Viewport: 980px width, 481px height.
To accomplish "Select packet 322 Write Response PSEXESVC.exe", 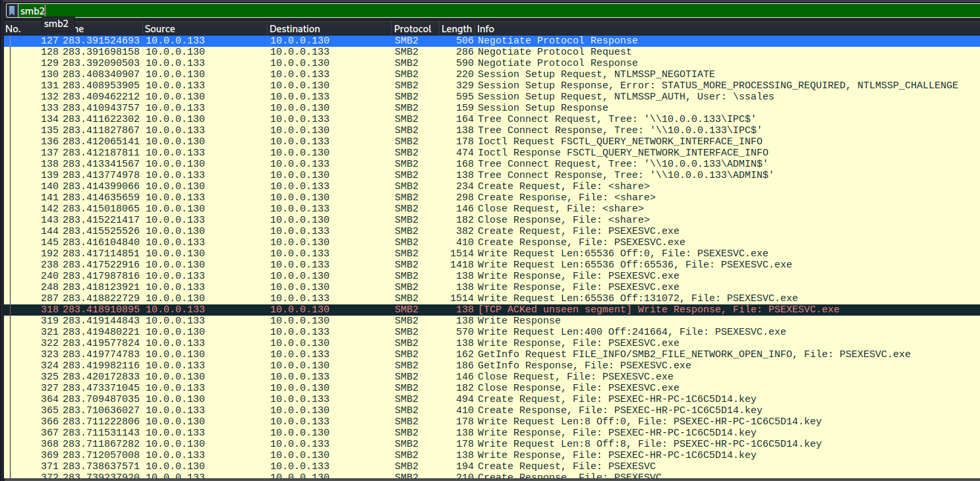I will point(491,343).
